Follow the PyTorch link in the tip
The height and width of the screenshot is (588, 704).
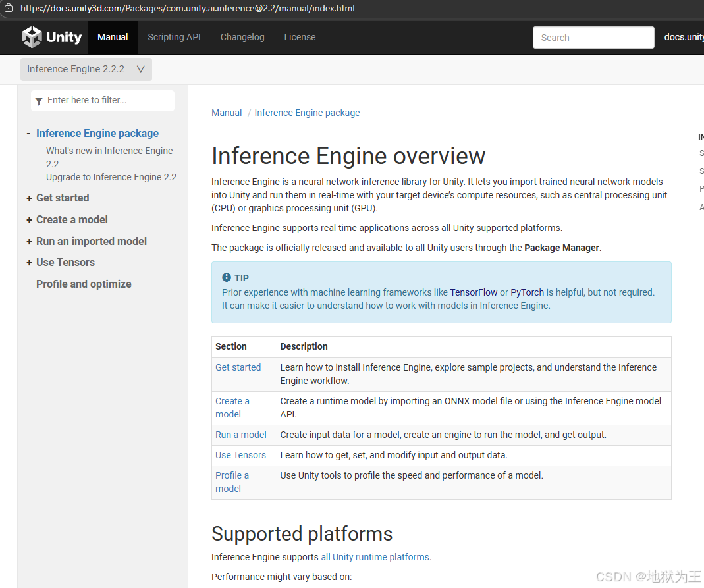coord(527,292)
